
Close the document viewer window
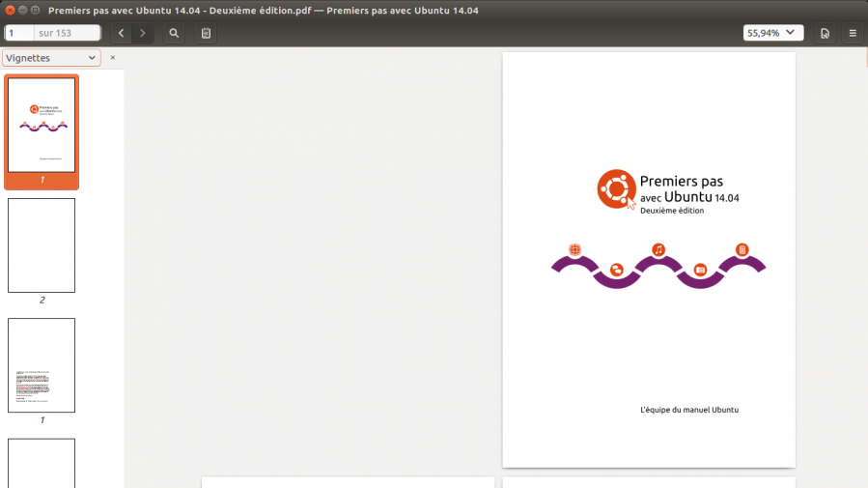tap(10, 10)
